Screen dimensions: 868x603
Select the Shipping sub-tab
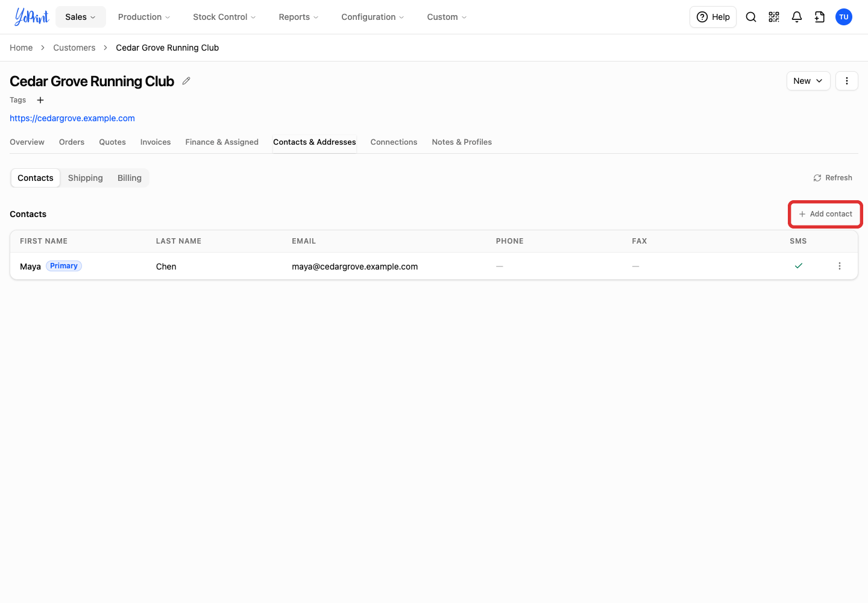tap(86, 178)
